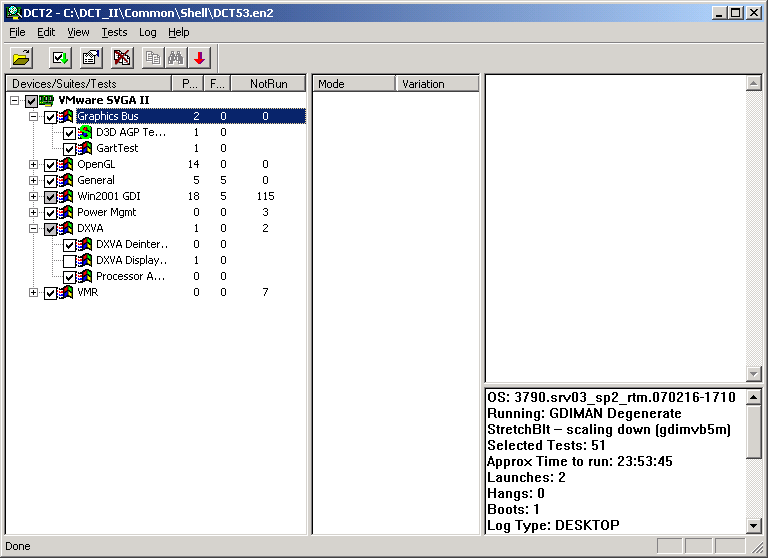Click the grayed copy pages toolbar icon
This screenshot has width=768, height=558.
coord(153,58)
